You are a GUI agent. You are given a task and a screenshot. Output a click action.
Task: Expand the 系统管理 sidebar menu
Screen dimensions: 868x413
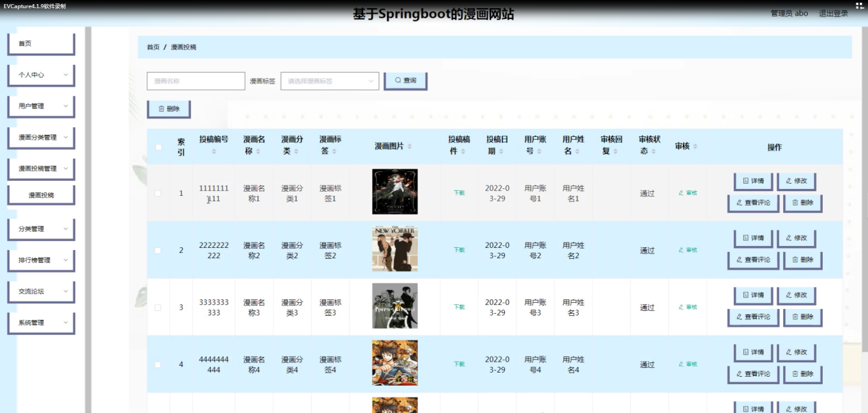point(41,323)
